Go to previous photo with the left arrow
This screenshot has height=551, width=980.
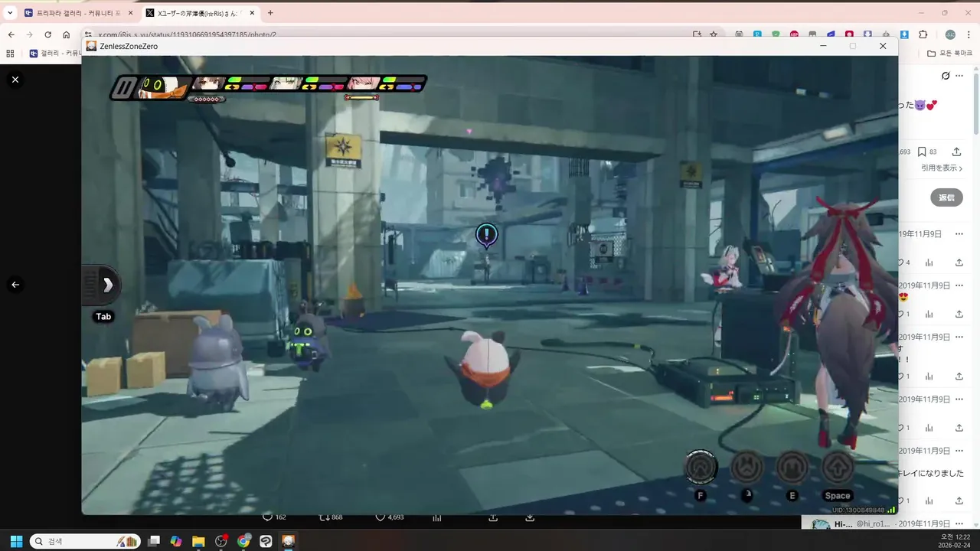point(15,285)
